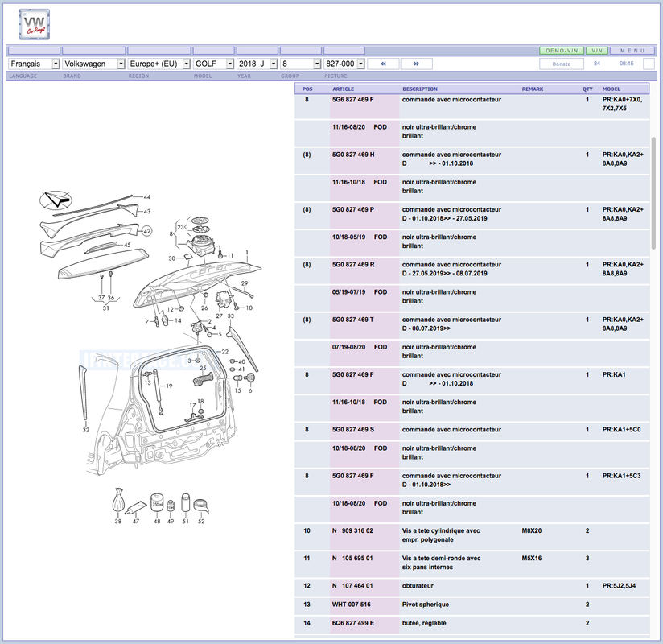Open the Region dropdown showing Europe+ (EU)
Viewport: 663px width, 644px height.
pos(159,64)
